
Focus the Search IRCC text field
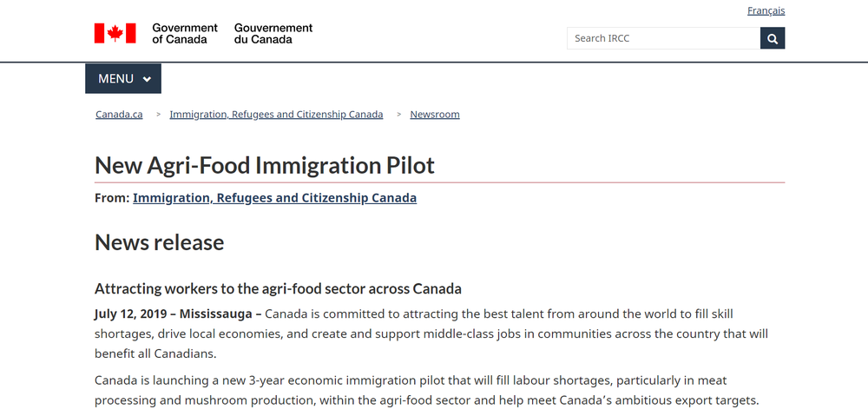pyautogui.click(x=663, y=38)
